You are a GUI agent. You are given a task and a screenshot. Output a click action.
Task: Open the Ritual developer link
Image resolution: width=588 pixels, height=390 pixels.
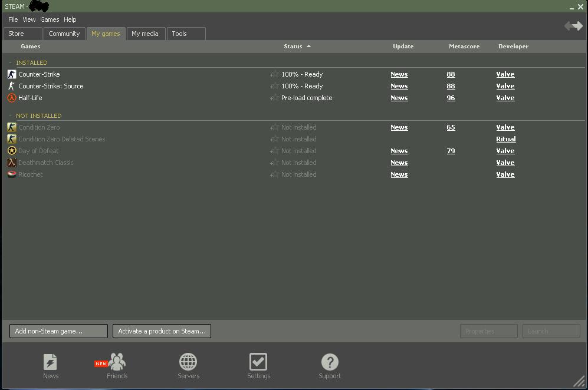pos(506,139)
